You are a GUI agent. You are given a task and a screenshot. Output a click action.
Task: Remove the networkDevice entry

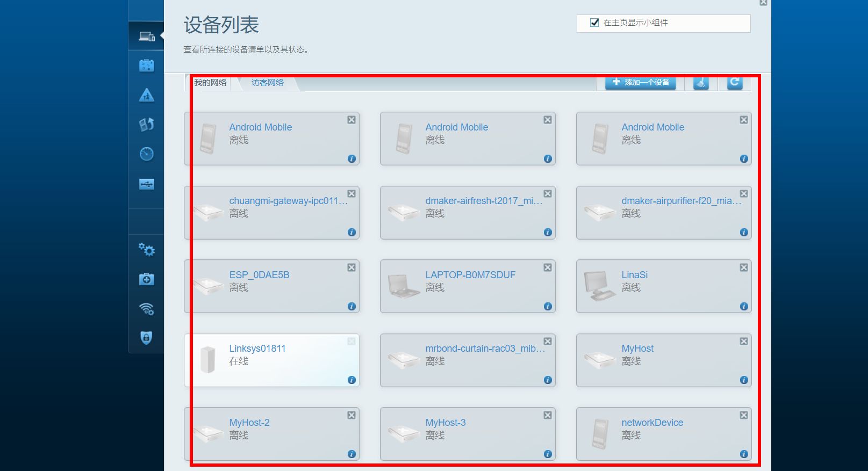[744, 415]
